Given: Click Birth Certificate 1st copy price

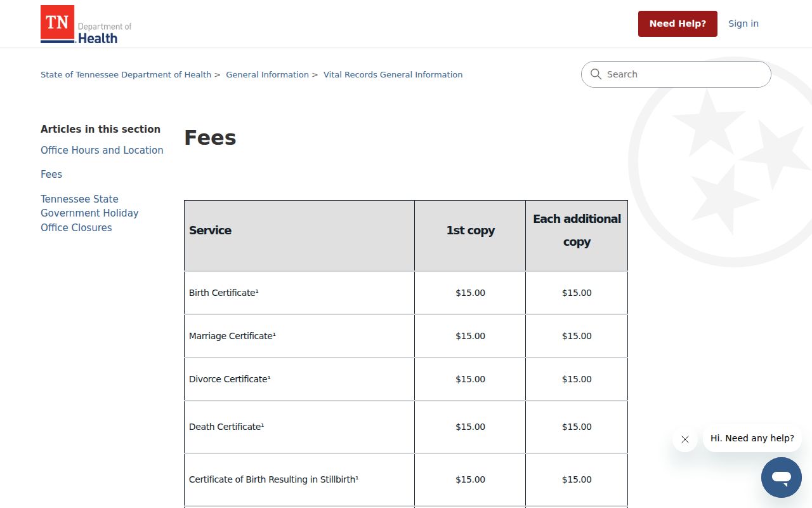Looking at the screenshot, I should click(x=470, y=293).
